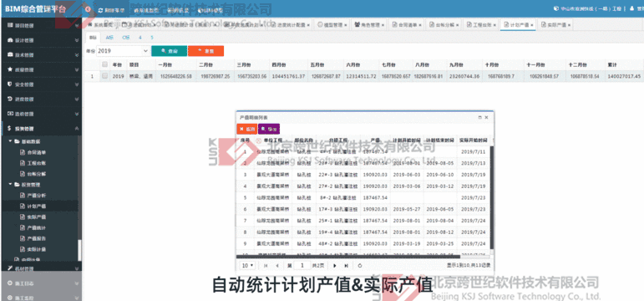Expand 施工日志 sidebar section

tap(41, 283)
